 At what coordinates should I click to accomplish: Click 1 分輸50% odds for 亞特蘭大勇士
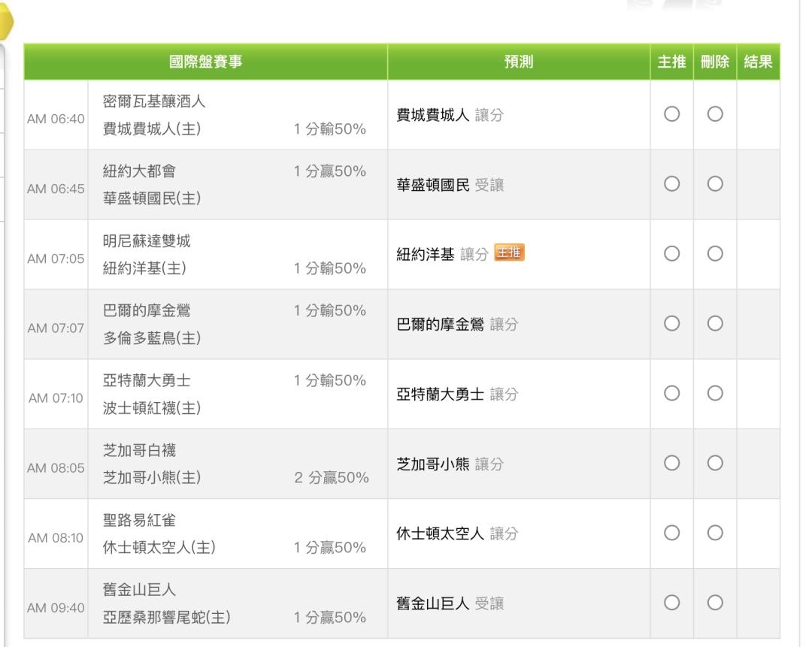pyautogui.click(x=330, y=380)
